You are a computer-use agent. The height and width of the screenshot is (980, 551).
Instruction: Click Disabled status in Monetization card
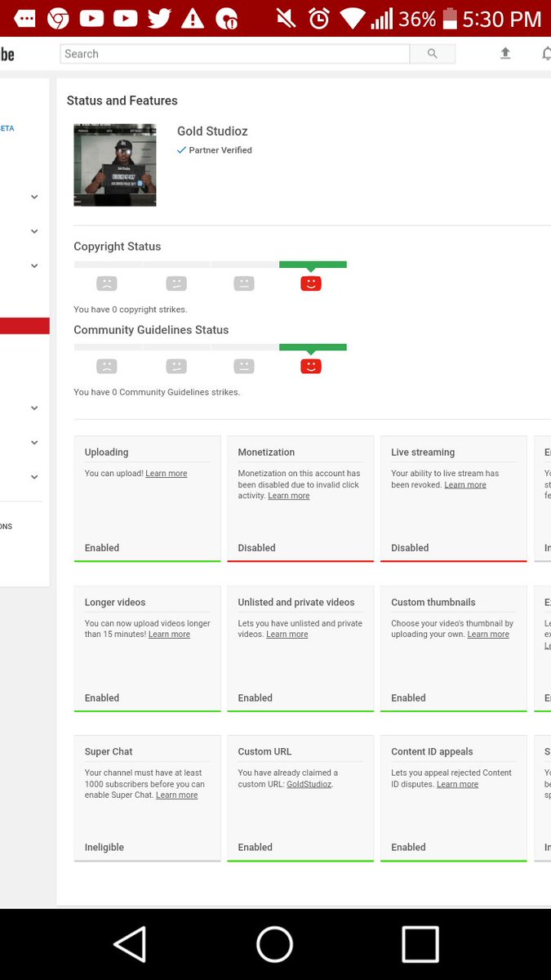(257, 548)
